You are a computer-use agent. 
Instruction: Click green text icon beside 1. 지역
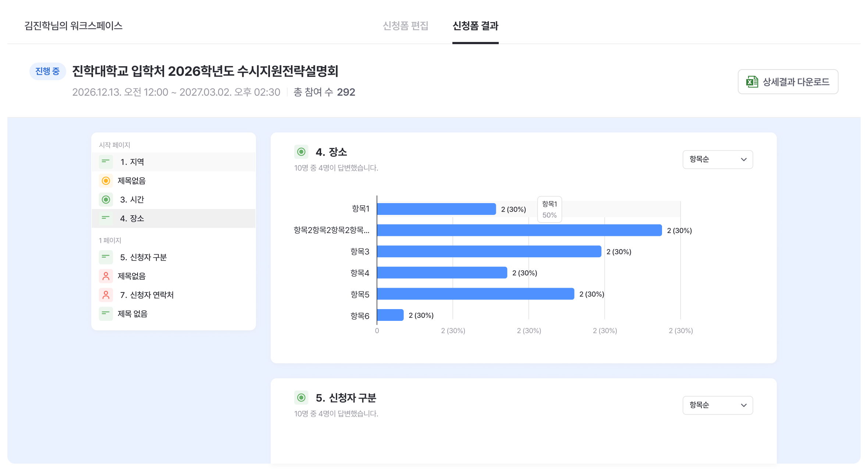click(x=106, y=162)
